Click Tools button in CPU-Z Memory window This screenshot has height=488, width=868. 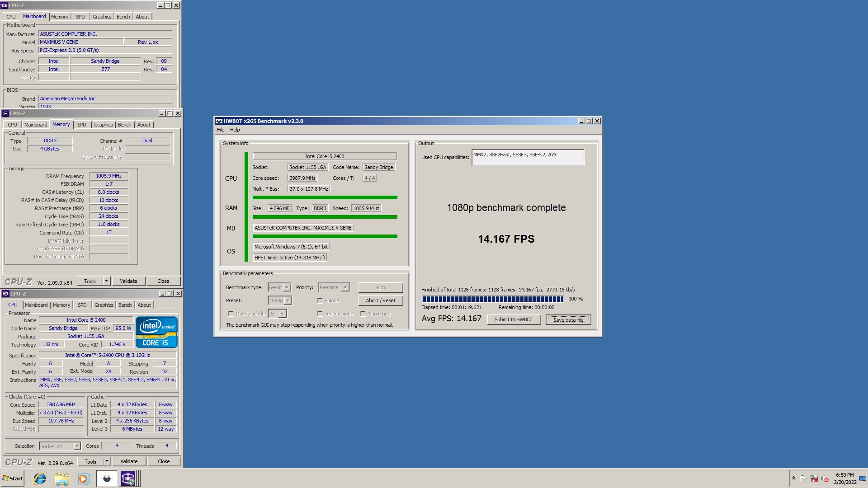pos(90,281)
